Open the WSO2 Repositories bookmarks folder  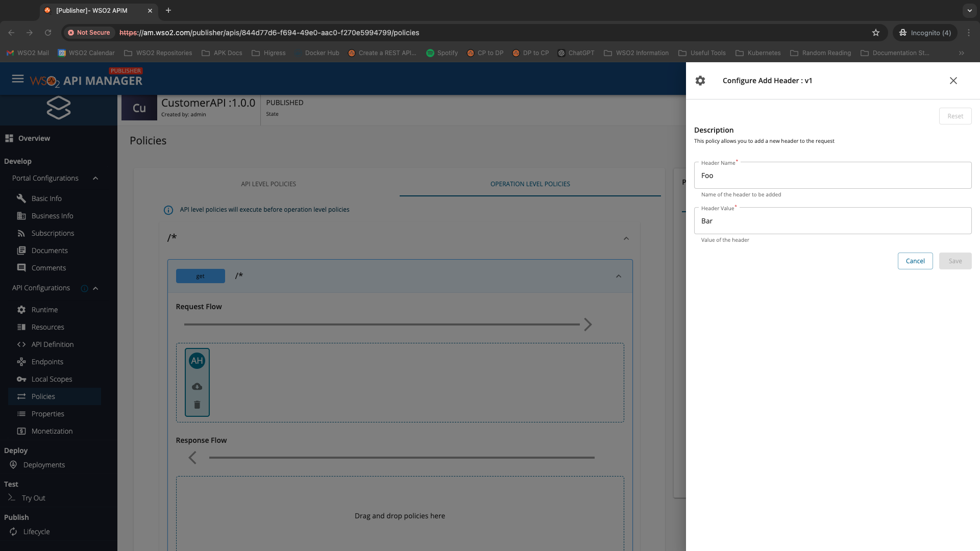click(158, 53)
